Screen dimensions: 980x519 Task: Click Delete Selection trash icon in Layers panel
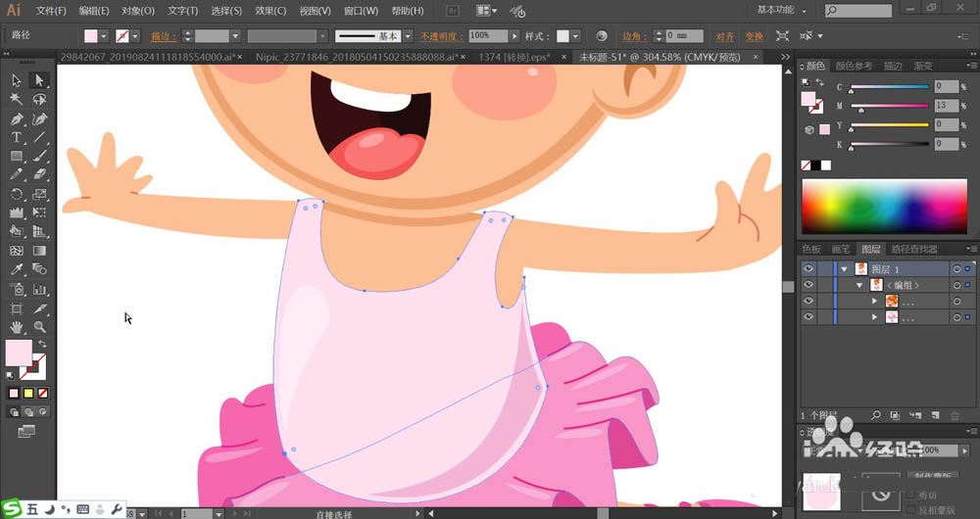point(955,415)
